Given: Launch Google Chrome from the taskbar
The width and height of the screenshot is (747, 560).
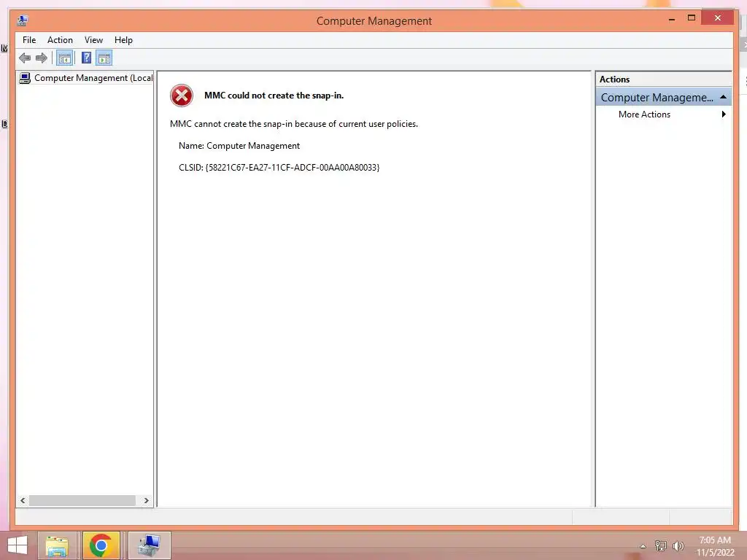Looking at the screenshot, I should tap(101, 545).
